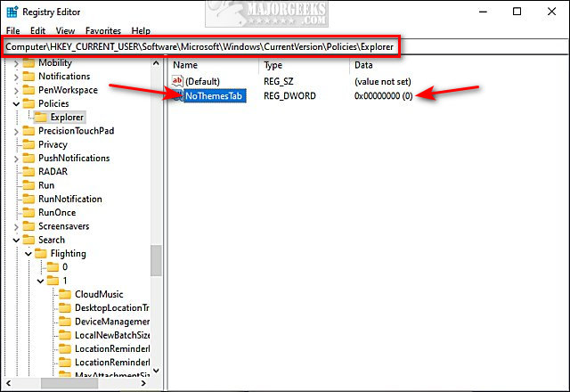Viewport: 570px width, 392px height.
Task: Select the Notifications folder icon
Action: tap(28, 77)
